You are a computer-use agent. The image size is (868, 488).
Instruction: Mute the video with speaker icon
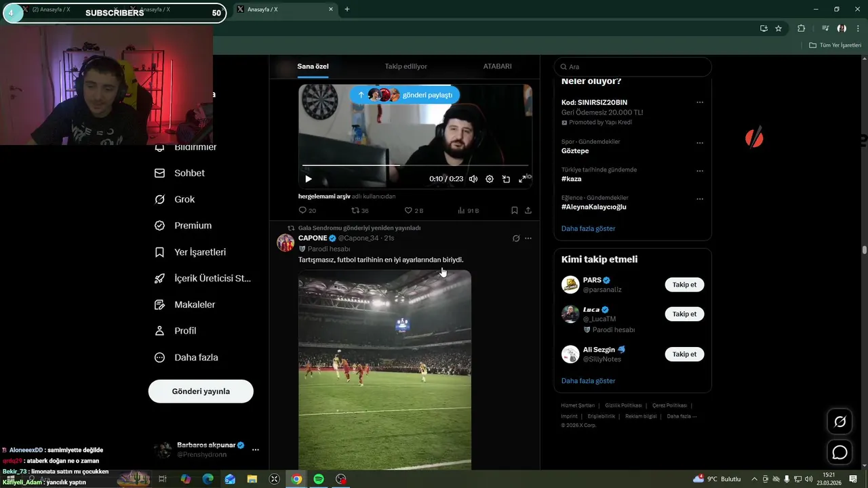tap(473, 179)
